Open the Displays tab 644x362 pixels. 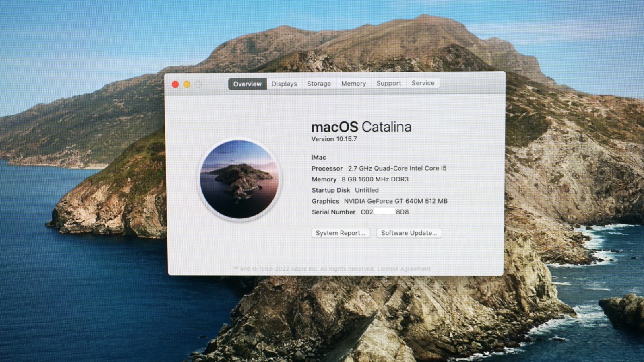coord(284,84)
